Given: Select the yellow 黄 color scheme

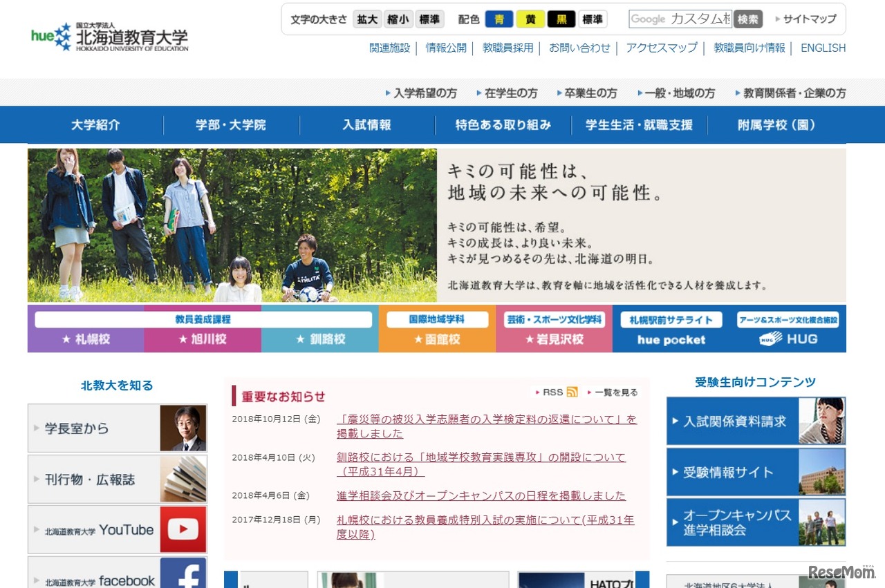Looking at the screenshot, I should pos(530,19).
